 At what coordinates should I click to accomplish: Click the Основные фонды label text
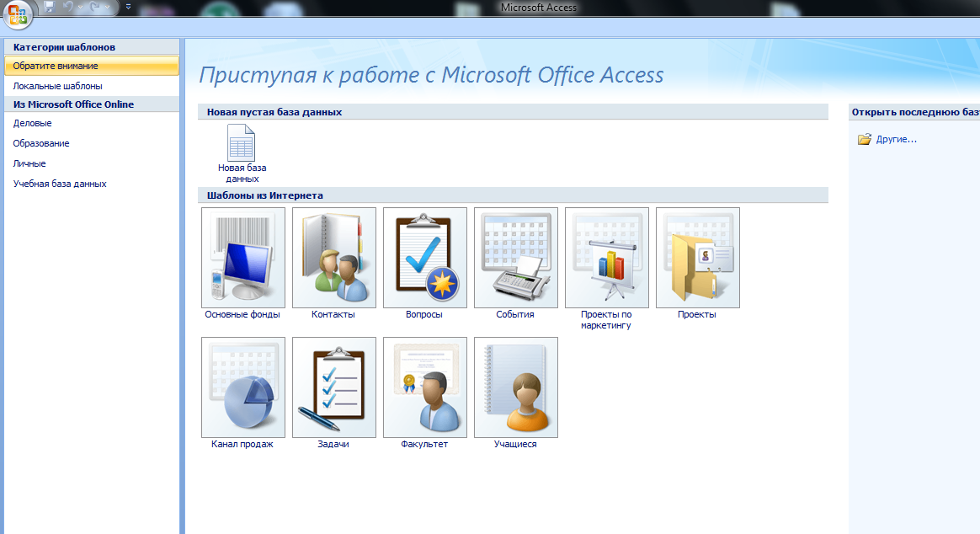click(x=242, y=314)
